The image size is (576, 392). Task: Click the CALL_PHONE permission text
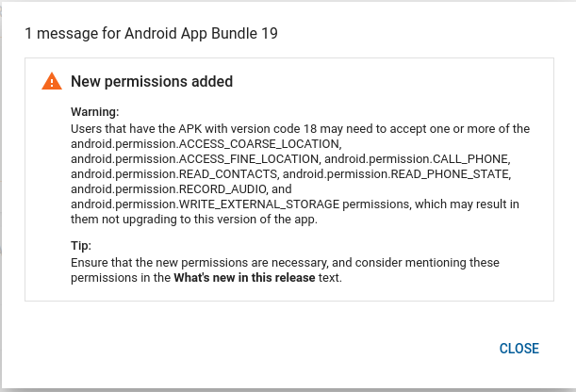(x=415, y=158)
